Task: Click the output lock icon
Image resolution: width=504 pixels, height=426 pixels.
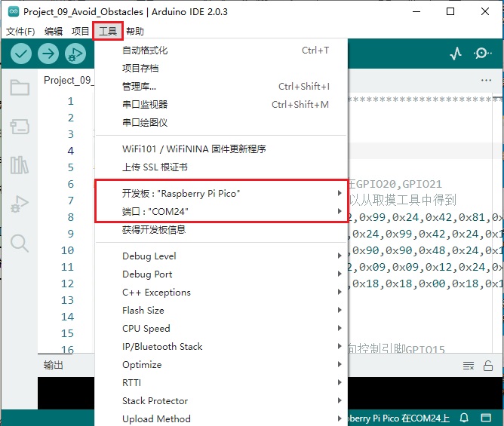Action: coord(488,366)
